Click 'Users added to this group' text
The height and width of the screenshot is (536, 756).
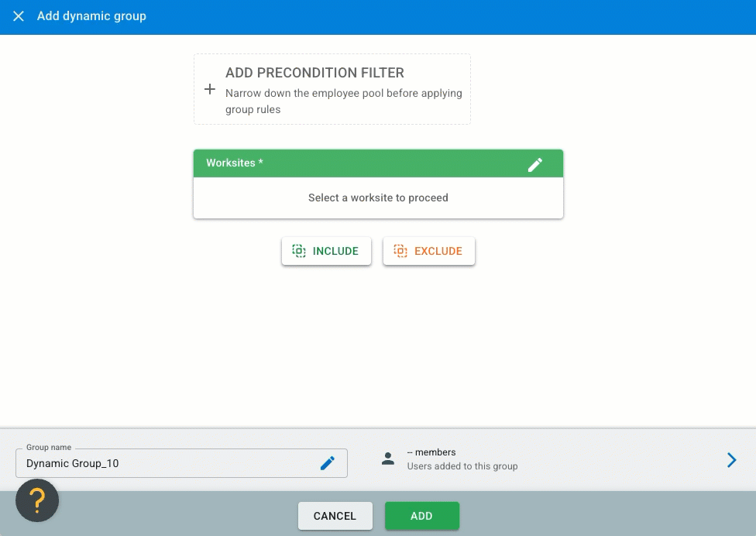pyautogui.click(x=462, y=466)
